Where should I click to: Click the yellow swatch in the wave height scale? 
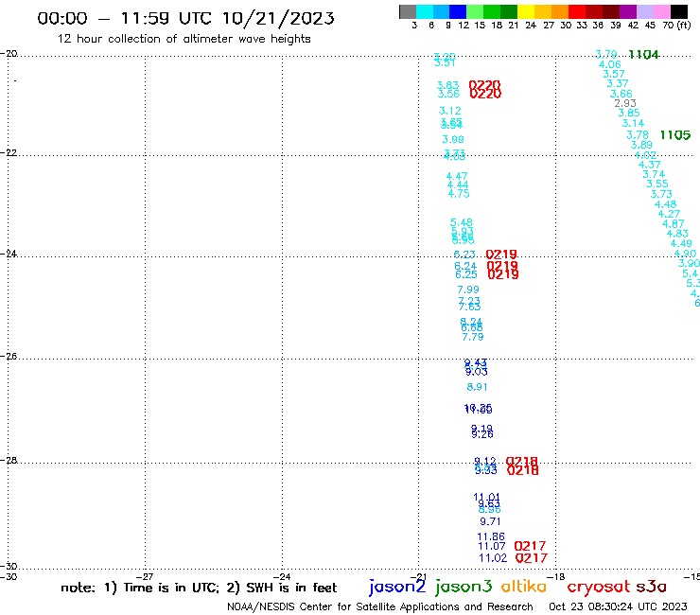pos(526,11)
